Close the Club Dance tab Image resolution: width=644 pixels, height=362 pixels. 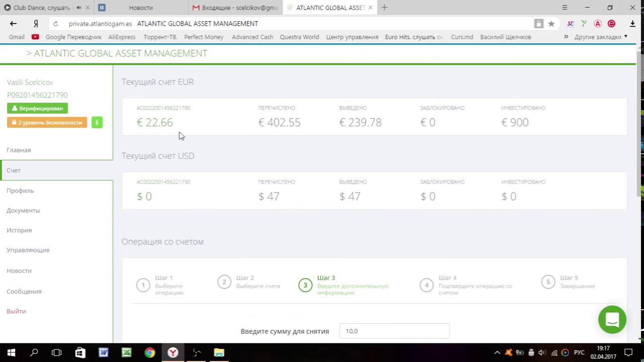(88, 8)
